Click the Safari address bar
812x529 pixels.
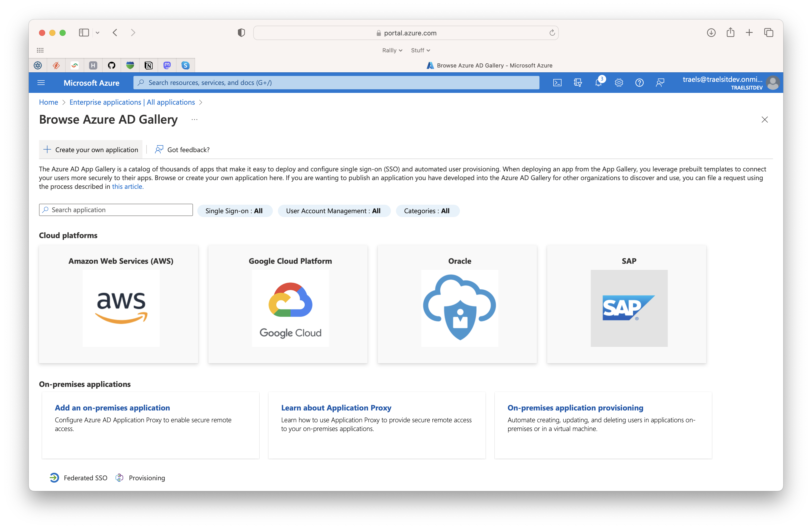406,33
